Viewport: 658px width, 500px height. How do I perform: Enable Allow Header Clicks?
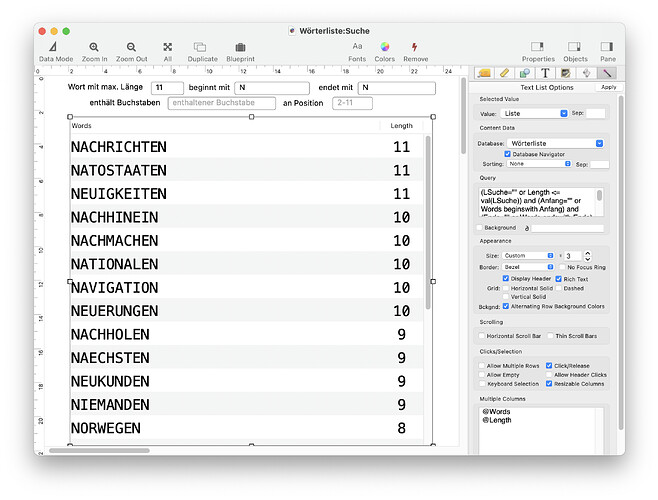(549, 374)
